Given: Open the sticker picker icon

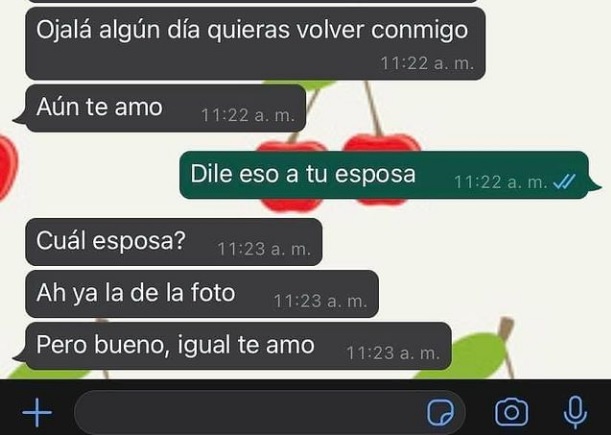Looking at the screenshot, I should [x=440, y=412].
